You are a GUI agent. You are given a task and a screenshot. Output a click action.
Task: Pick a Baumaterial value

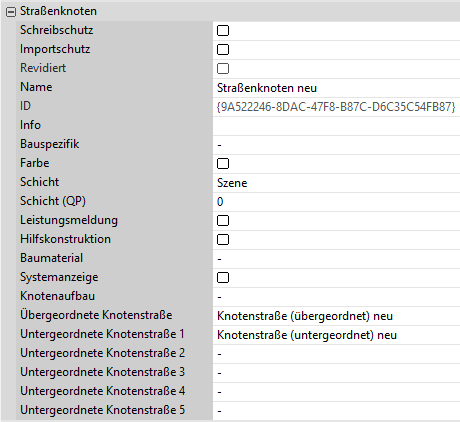pos(337,259)
